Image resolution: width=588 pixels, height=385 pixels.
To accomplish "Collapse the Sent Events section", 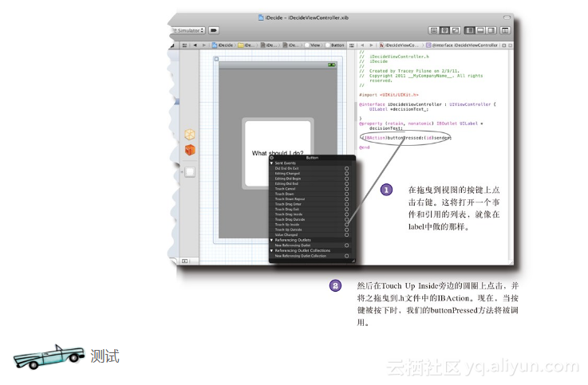I will click(x=272, y=163).
